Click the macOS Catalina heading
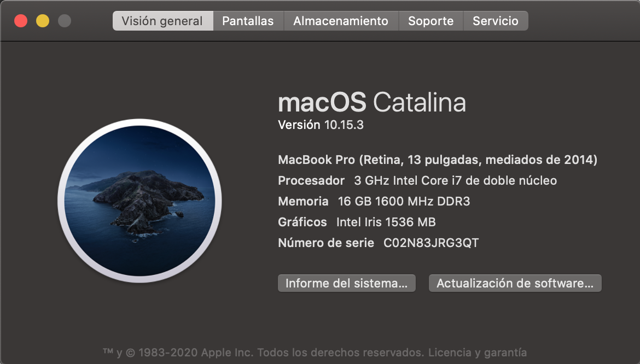The width and height of the screenshot is (640, 364). coord(372,102)
